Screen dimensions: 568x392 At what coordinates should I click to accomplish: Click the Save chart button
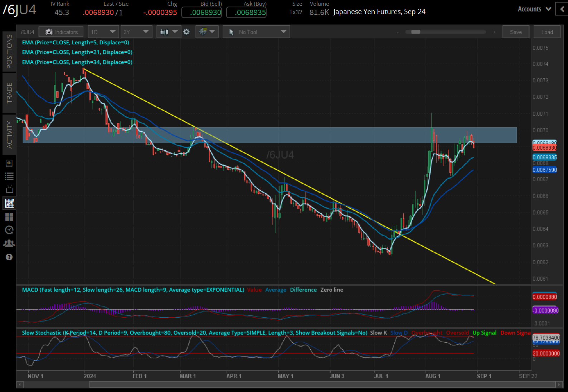(x=516, y=32)
